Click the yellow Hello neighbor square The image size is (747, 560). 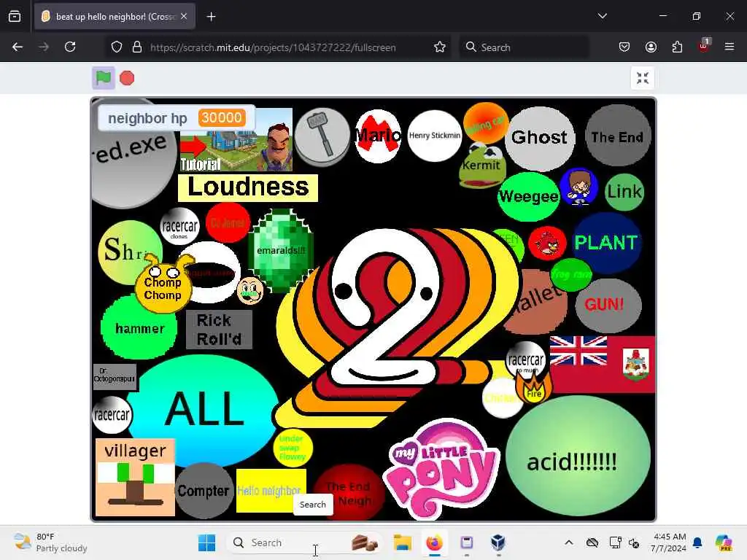(271, 491)
